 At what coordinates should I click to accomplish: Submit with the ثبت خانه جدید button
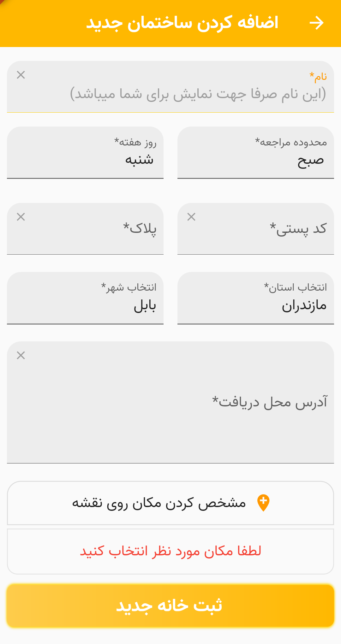click(x=170, y=606)
